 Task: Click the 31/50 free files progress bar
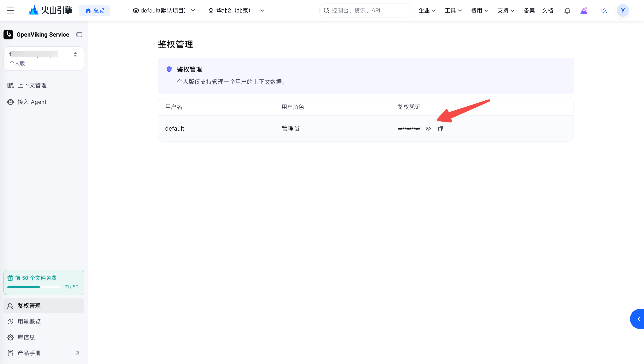(x=34, y=287)
